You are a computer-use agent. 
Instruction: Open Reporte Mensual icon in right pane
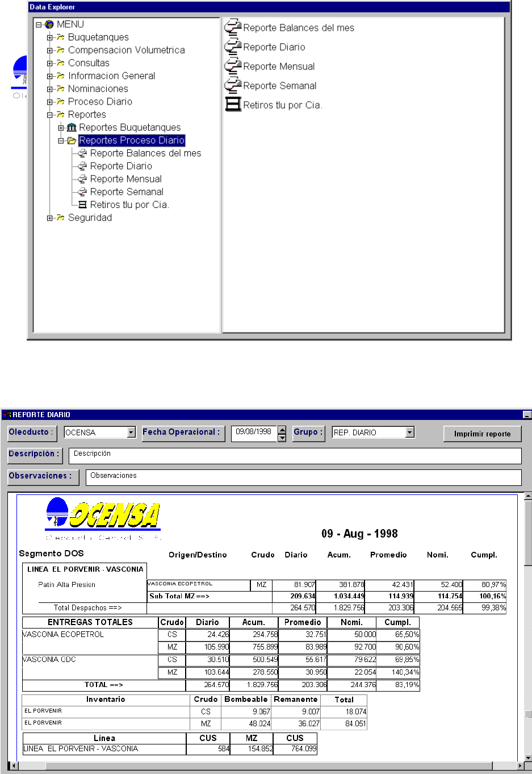pyautogui.click(x=233, y=65)
